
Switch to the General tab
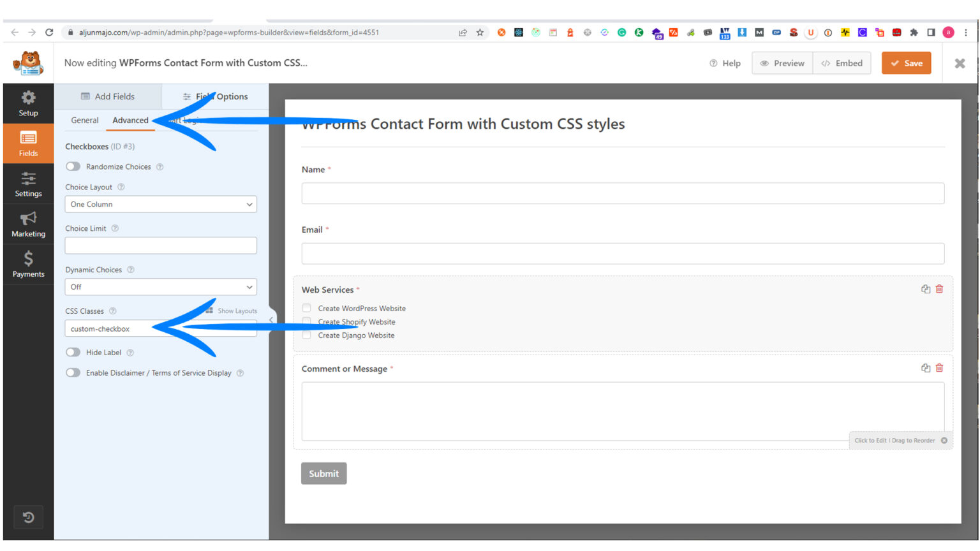[x=85, y=121]
